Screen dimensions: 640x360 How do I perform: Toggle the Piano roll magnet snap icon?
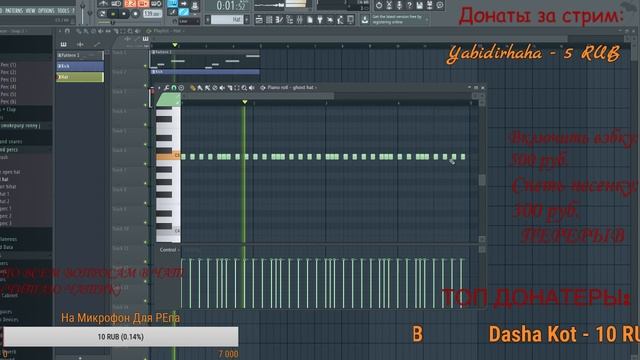point(174,88)
